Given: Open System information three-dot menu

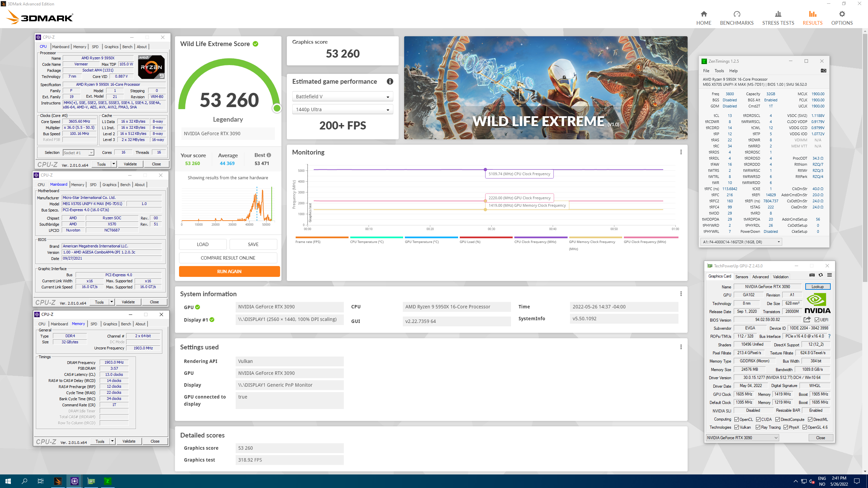Looking at the screenshot, I should point(681,294).
